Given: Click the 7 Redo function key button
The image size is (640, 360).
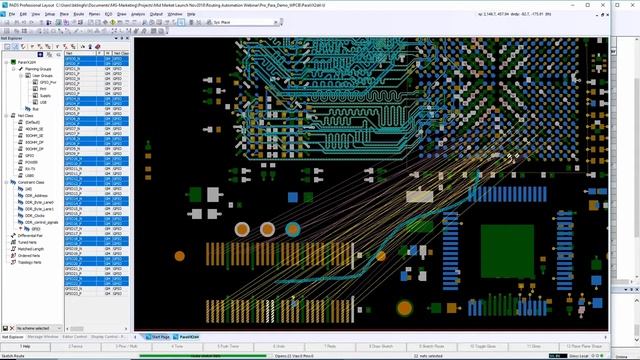Looking at the screenshot, I should (x=330, y=347).
